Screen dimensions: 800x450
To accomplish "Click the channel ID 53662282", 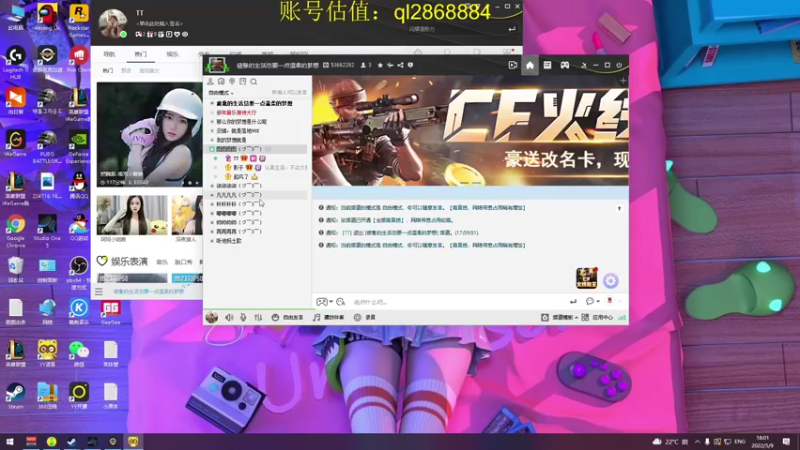I will tap(342, 65).
